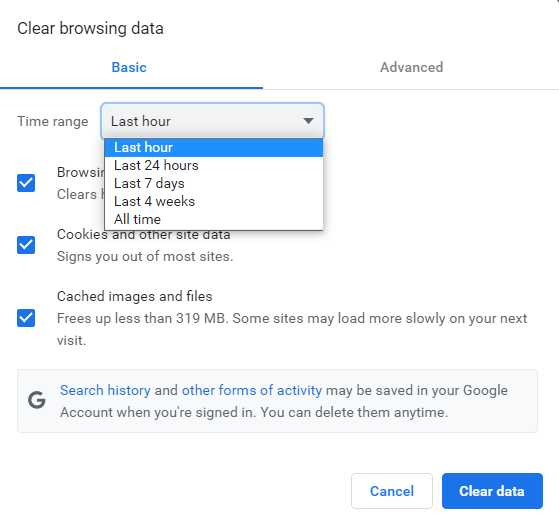Uncheck Cookies and other site data checkbox
The width and height of the screenshot is (559, 520).
coord(26,245)
